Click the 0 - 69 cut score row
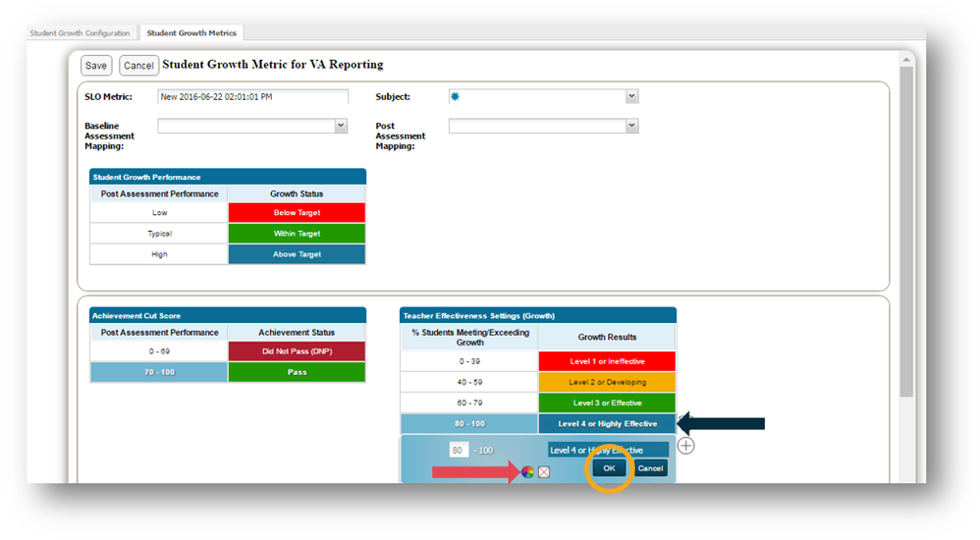The width and height of the screenshot is (980, 540). click(159, 351)
